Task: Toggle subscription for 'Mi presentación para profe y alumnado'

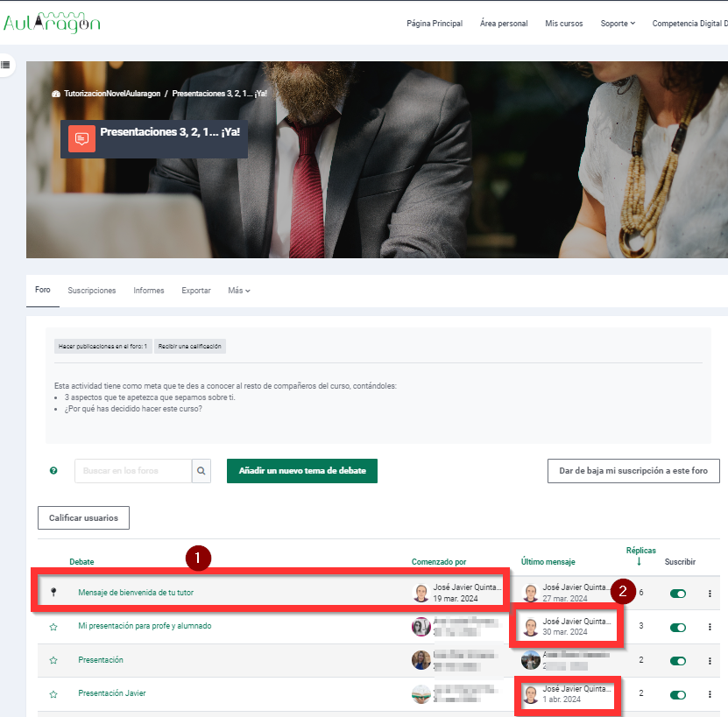Action: [x=678, y=628]
